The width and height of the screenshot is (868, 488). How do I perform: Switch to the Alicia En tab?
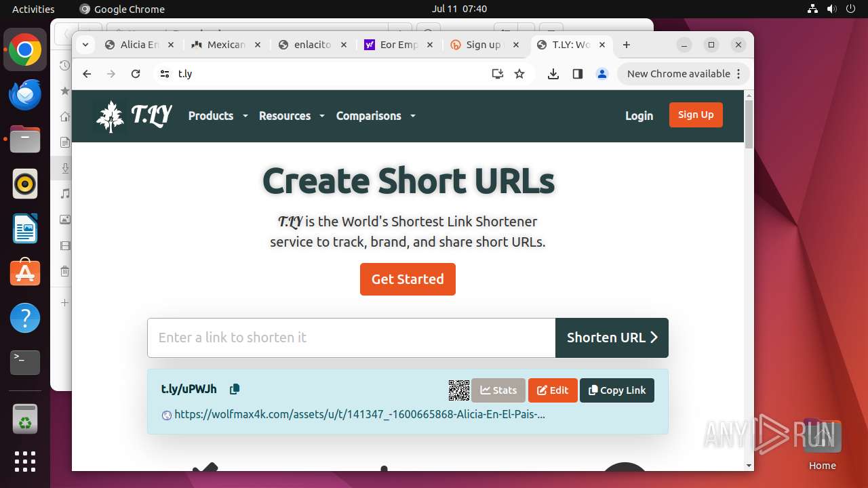tap(140, 45)
